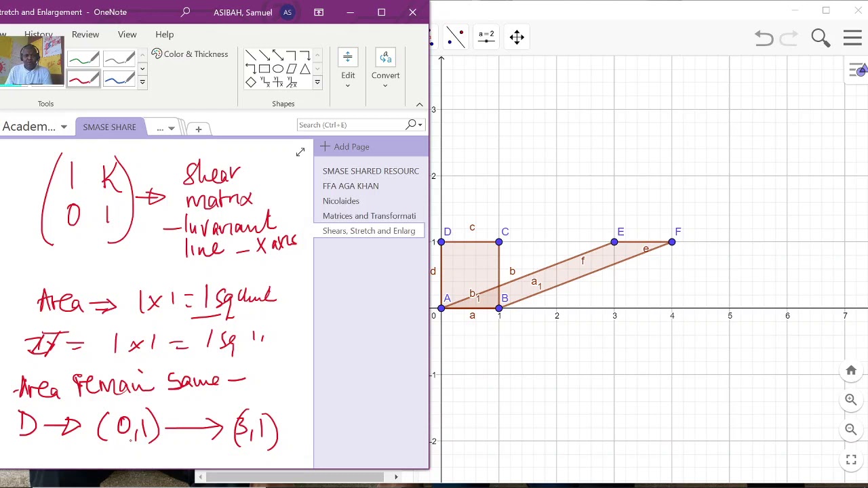The width and height of the screenshot is (868, 488).
Task: Click Add Page button
Action: coord(345,146)
